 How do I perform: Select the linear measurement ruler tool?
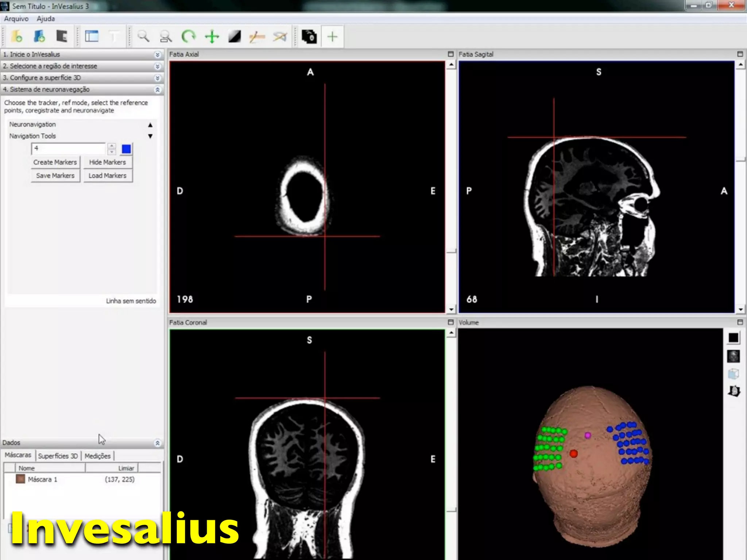(x=257, y=36)
